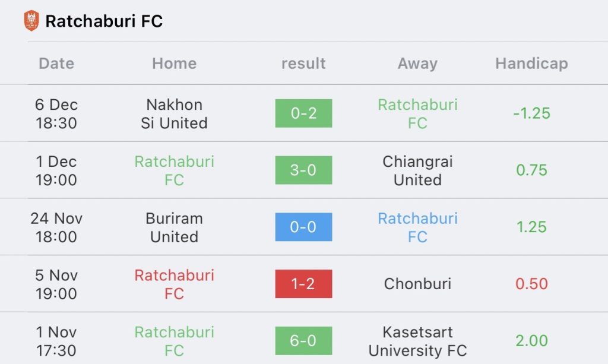The width and height of the screenshot is (608, 364).
Task: Open the green 0-2 result badge
Action: [303, 113]
